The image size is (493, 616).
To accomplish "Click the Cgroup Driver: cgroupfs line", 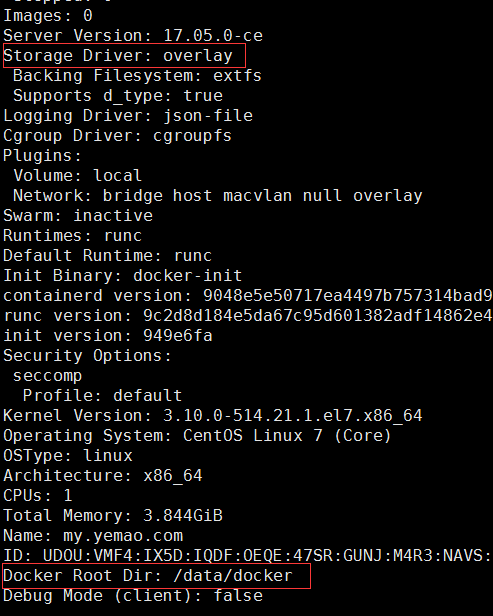I will click(x=117, y=136).
